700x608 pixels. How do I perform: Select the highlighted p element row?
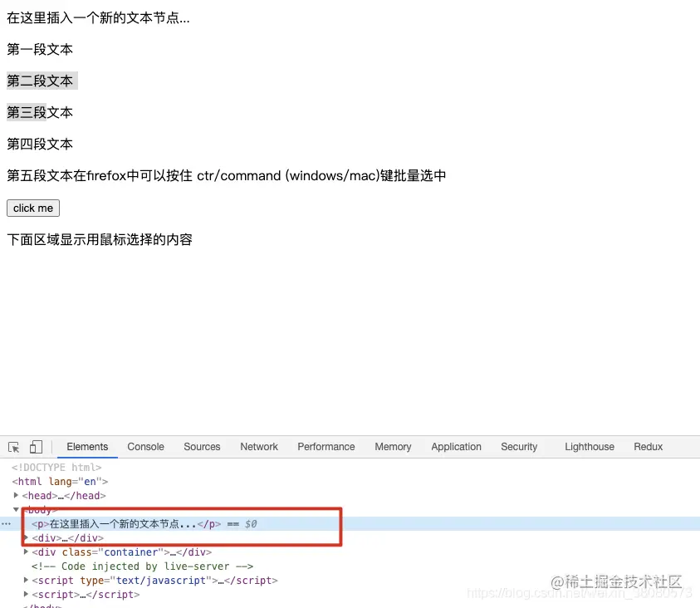pyautogui.click(x=350, y=523)
